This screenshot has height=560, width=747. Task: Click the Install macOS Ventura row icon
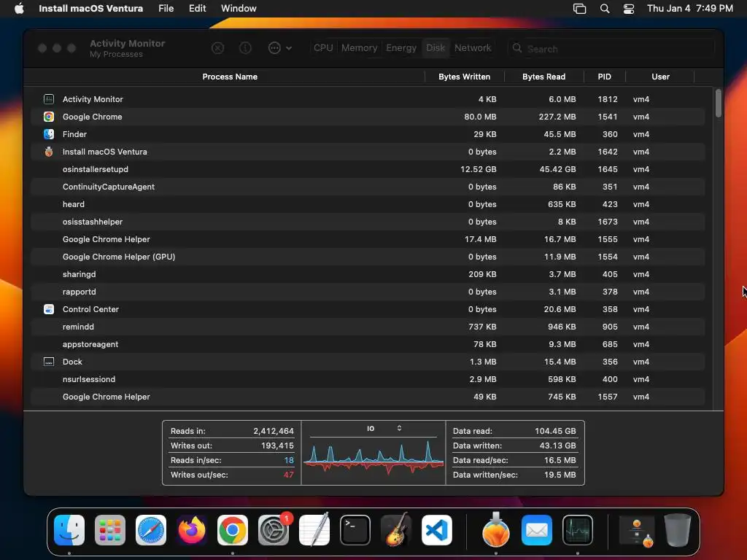[x=49, y=152]
